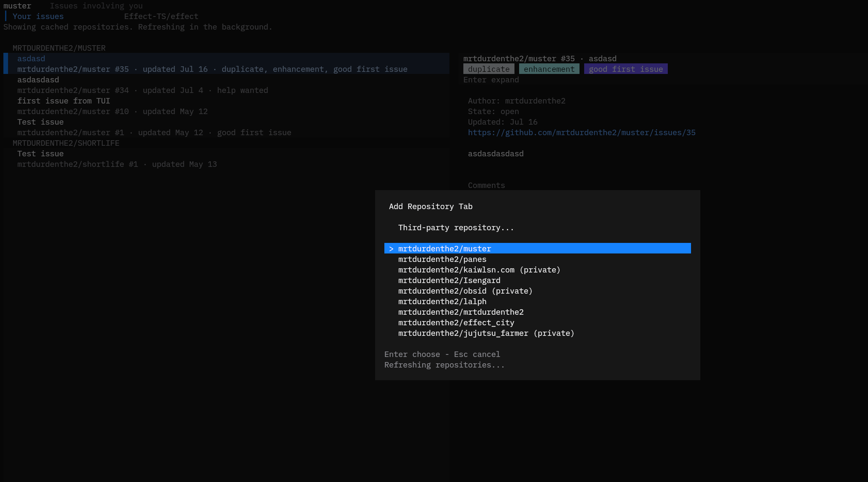Switch to the Your issues tab
Screen dimensions: 868x482
tap(38, 16)
